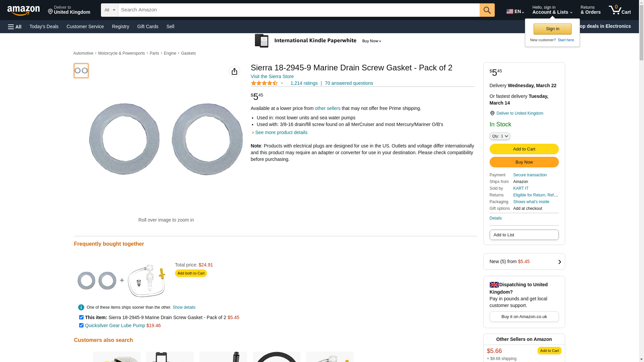Click the star rating icons

(x=264, y=83)
